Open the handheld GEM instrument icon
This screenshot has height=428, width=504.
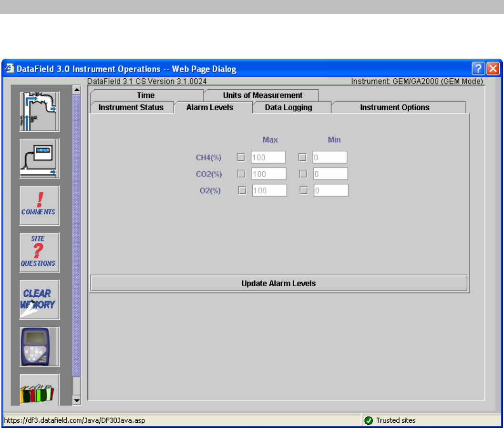pos(40,346)
